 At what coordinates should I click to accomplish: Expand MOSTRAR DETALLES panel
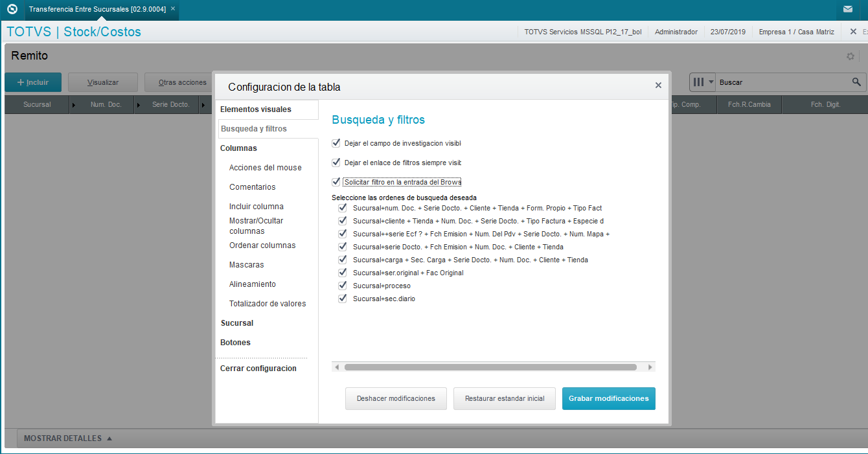pyautogui.click(x=68, y=438)
